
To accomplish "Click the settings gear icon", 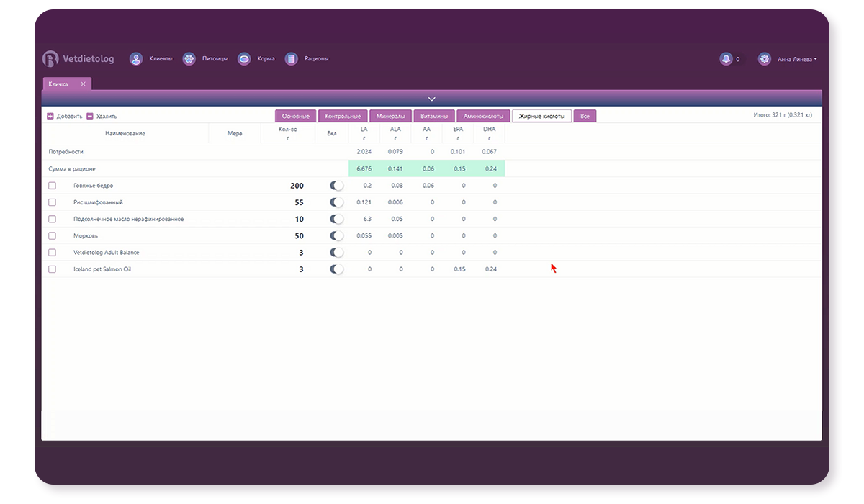I will pyautogui.click(x=765, y=59).
